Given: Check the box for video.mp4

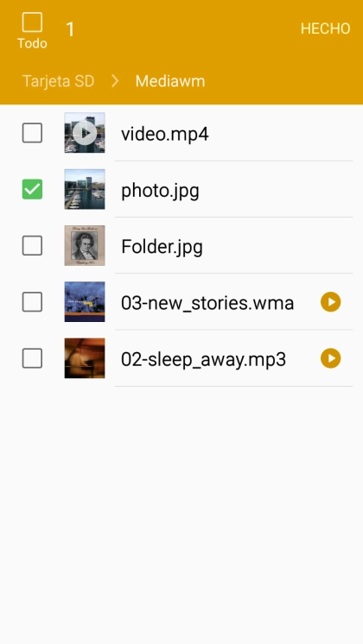Looking at the screenshot, I should tap(32, 133).
